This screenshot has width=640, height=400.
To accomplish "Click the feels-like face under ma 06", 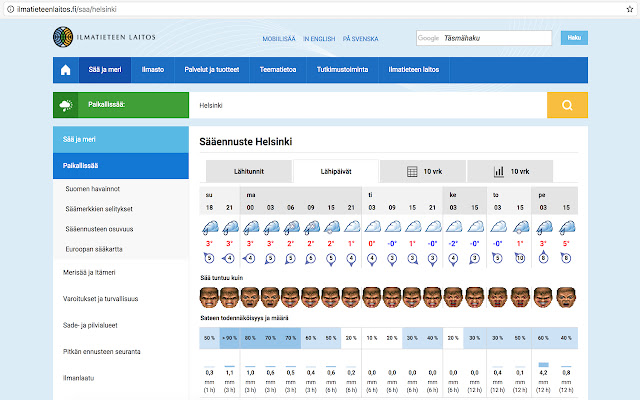I will pos(291,298).
